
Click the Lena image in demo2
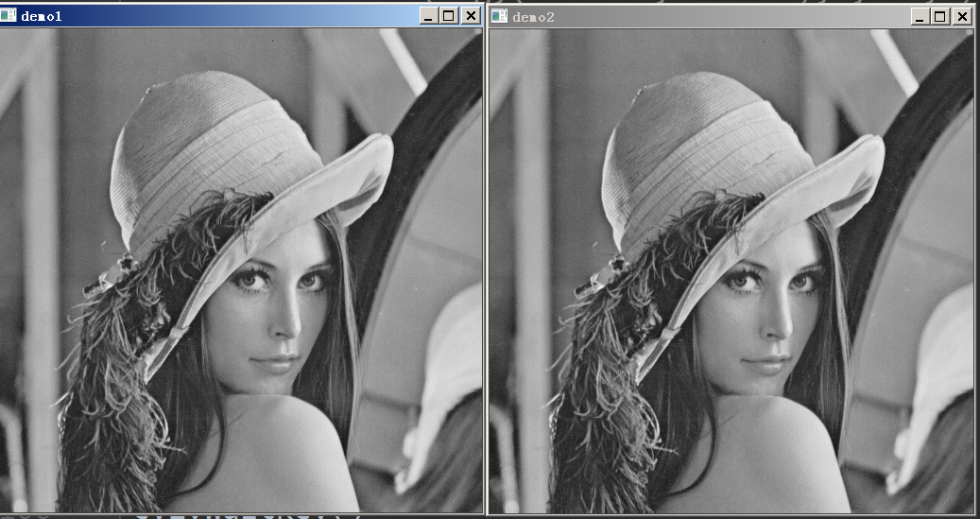coord(731,270)
